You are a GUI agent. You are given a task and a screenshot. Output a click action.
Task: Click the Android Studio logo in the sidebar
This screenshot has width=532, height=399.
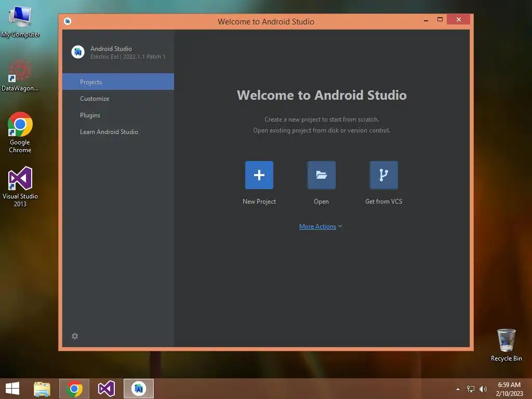[x=78, y=52]
